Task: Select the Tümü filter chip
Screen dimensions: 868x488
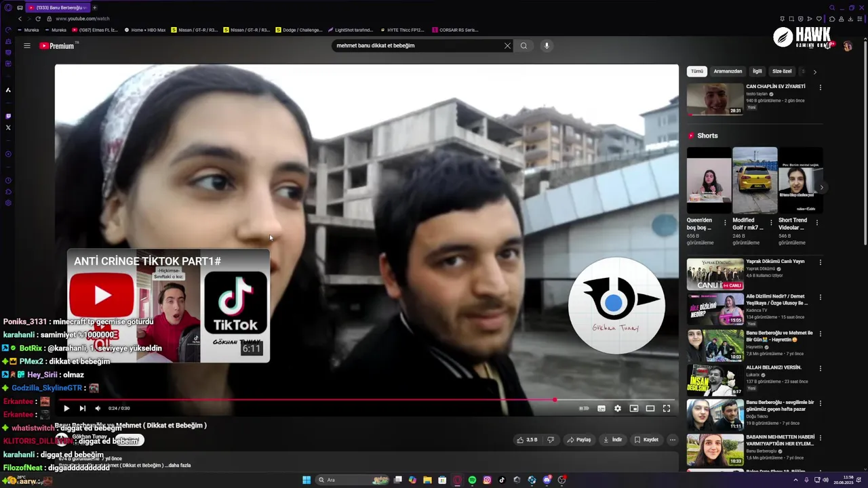Action: tap(697, 71)
